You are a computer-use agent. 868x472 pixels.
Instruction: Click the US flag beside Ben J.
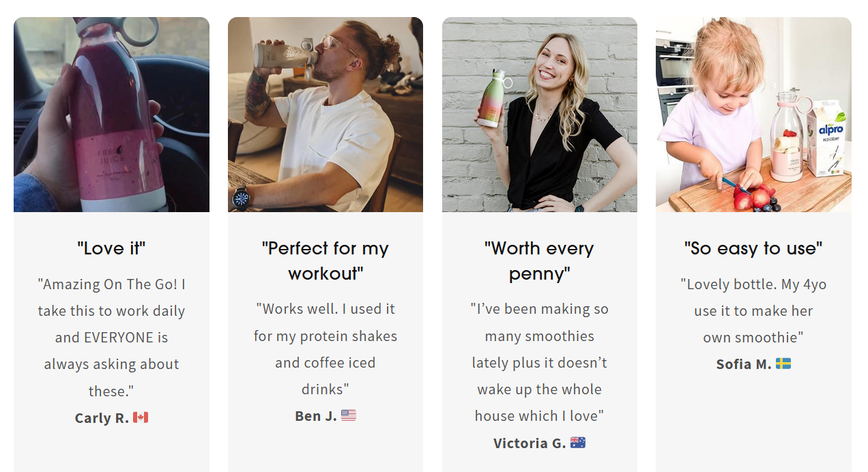349,415
